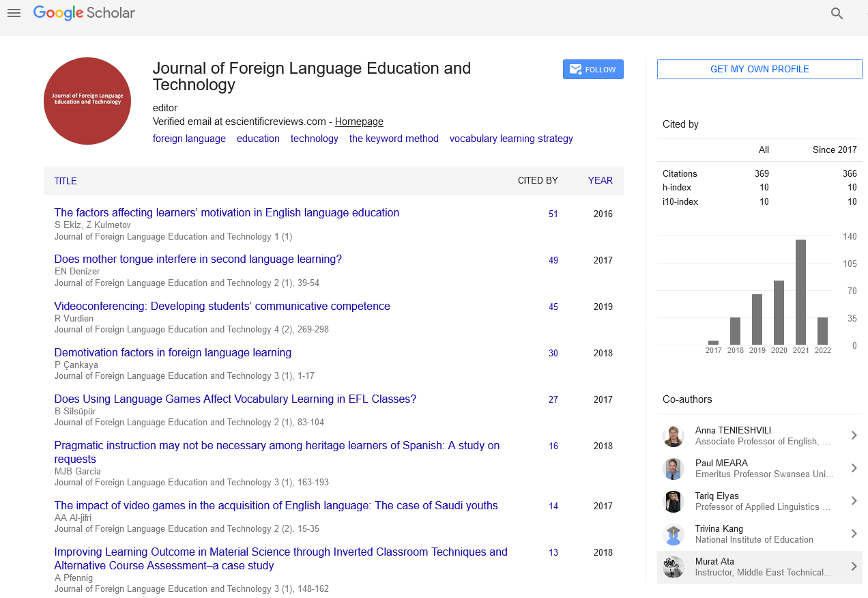Screen dimensions: 868x598
Task: Click the search magnifier icon
Action: pos(837,14)
